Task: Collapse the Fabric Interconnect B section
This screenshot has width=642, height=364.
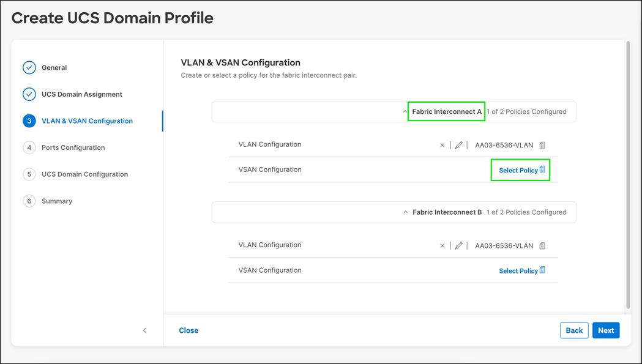Action: [405, 212]
